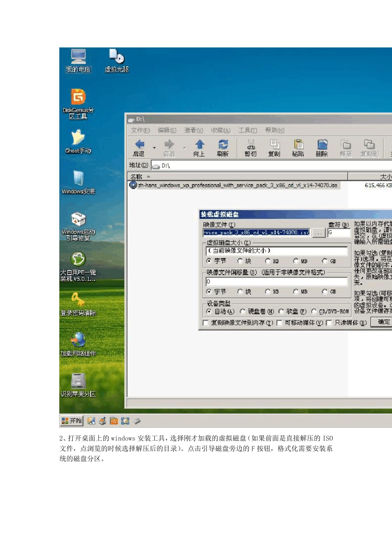Viewport: 392px width, 555px height.
Task: Click the 确定 button in mount dialog
Action: [382, 322]
